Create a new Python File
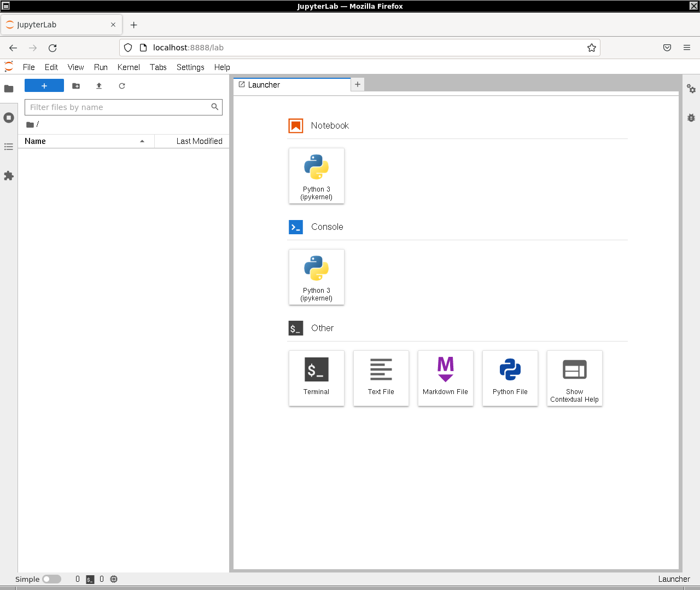The height and width of the screenshot is (590, 700). (x=510, y=378)
